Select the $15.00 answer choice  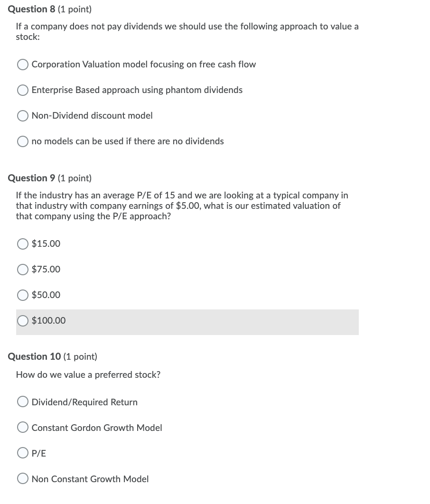22,243
